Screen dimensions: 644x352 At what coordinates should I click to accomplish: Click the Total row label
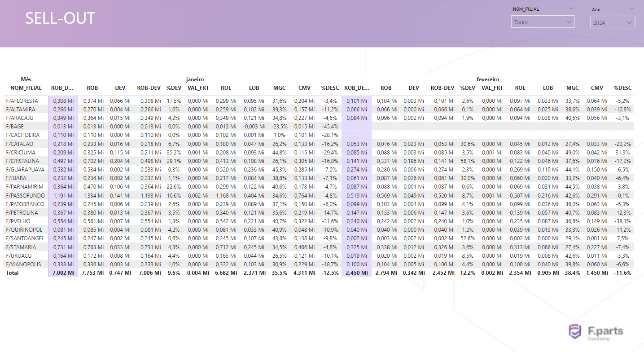tap(12, 273)
